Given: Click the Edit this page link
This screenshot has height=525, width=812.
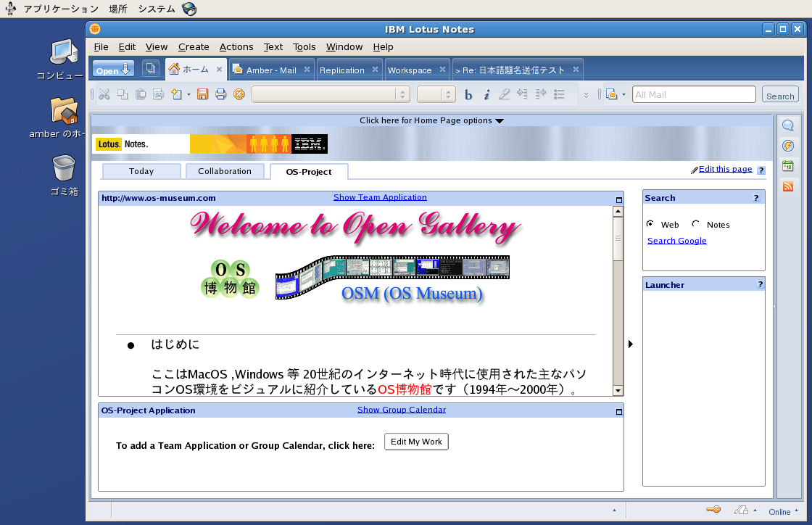Looking at the screenshot, I should (725, 169).
